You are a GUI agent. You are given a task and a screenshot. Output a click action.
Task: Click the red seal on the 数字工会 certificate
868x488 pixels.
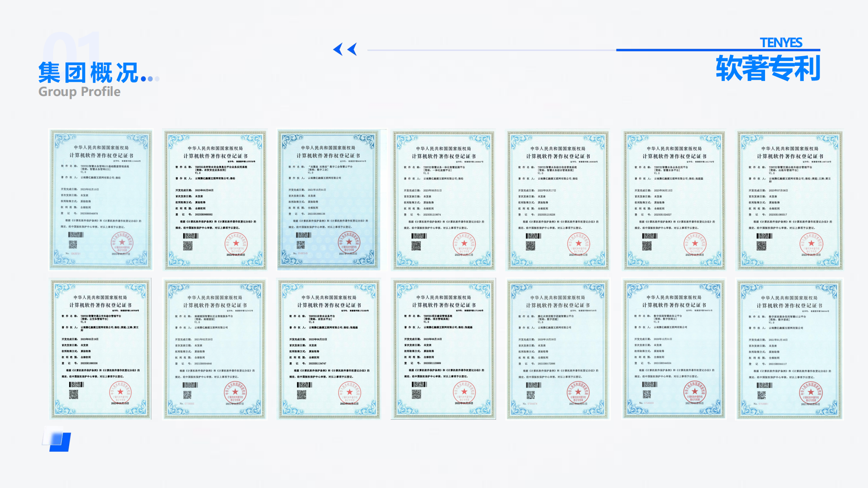click(x=349, y=242)
